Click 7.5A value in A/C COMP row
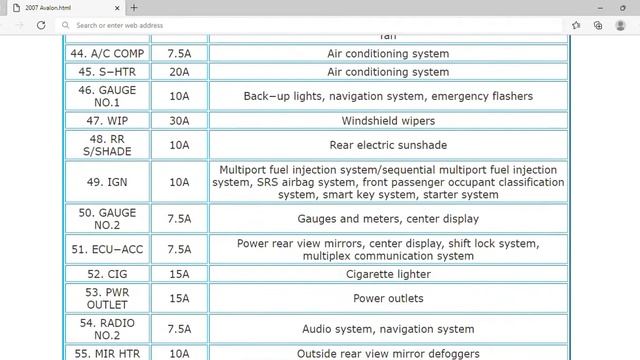This screenshot has height=360, width=640. click(179, 53)
